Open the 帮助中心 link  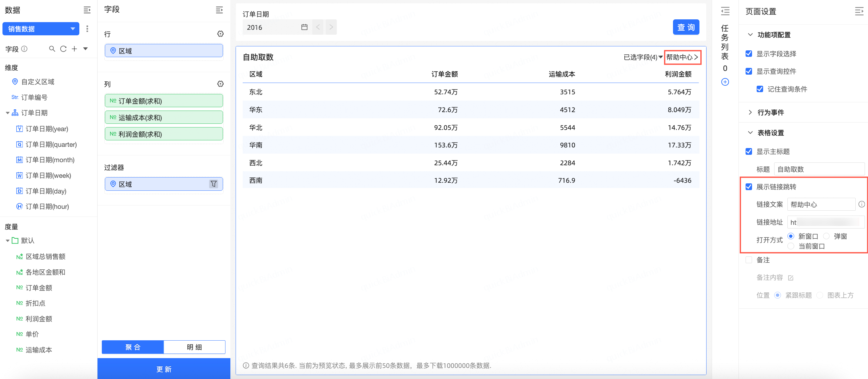[x=682, y=57]
